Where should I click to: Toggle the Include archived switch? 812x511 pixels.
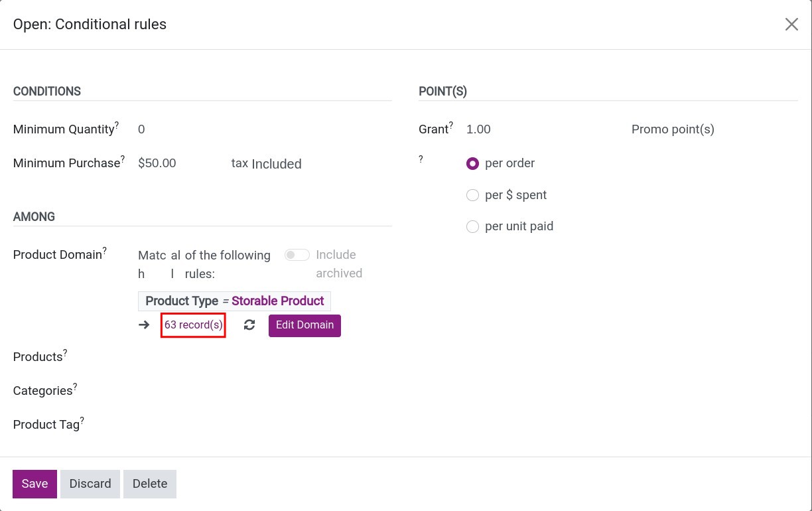tap(297, 255)
